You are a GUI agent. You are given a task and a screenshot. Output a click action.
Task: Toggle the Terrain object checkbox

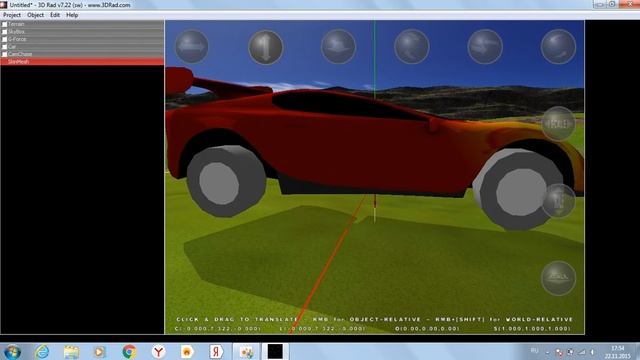pyautogui.click(x=4, y=24)
